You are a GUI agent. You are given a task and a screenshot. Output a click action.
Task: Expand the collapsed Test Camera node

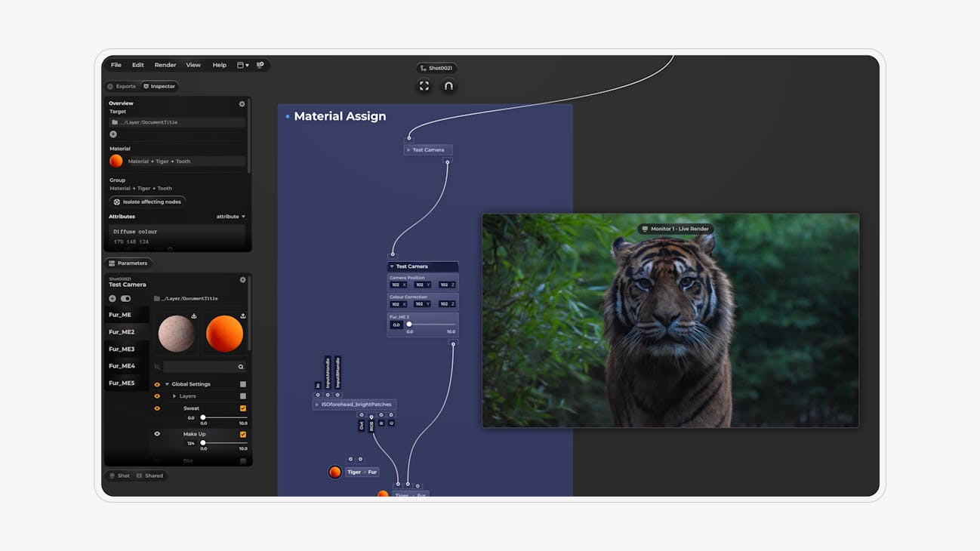[408, 150]
